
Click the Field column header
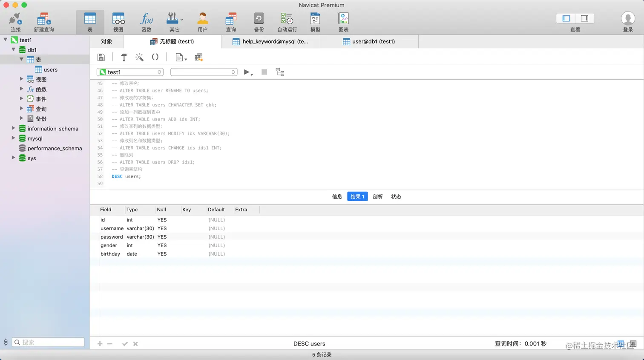112,210
